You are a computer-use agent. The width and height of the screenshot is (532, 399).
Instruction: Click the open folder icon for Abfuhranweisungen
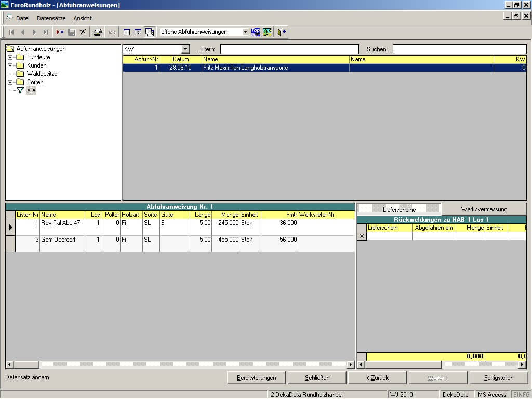pos(10,48)
